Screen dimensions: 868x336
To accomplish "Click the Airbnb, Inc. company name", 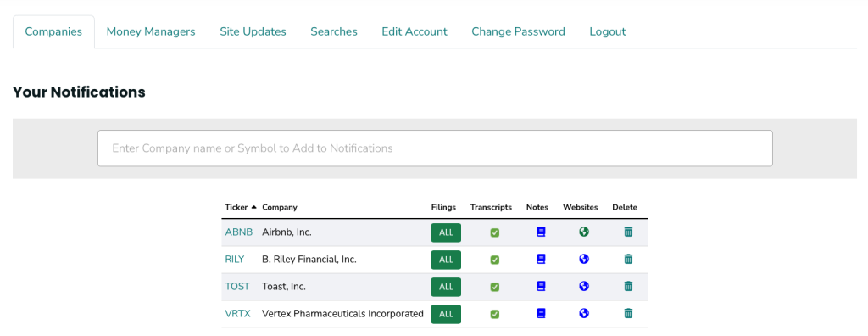I will 287,232.
